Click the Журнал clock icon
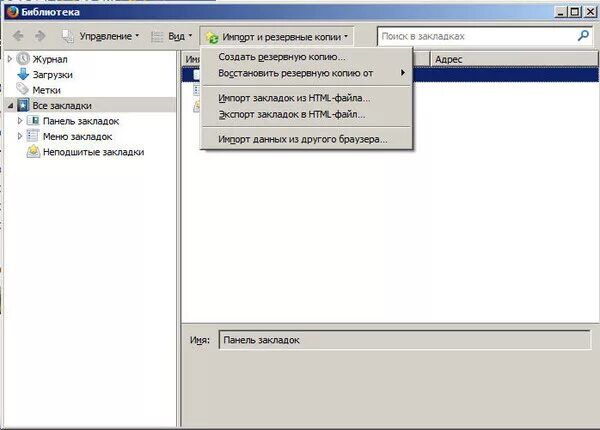600x430 pixels. pyautogui.click(x=23, y=59)
